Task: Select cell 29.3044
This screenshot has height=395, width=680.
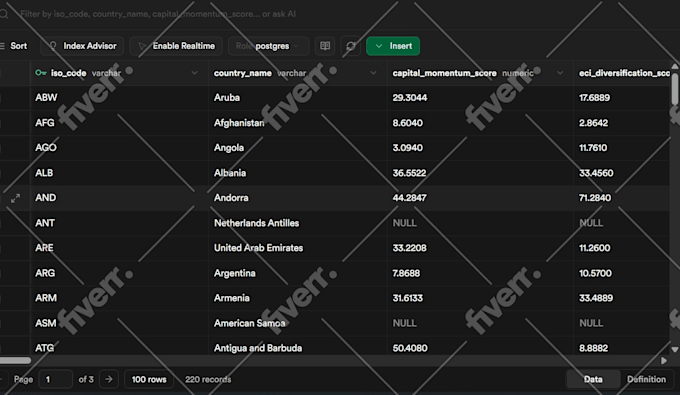Action: (481, 98)
